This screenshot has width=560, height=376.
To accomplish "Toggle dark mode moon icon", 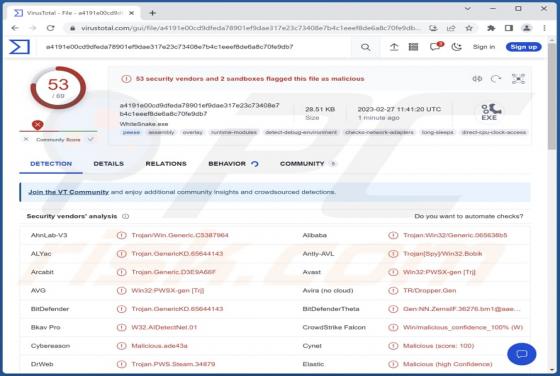I will pos(456,47).
